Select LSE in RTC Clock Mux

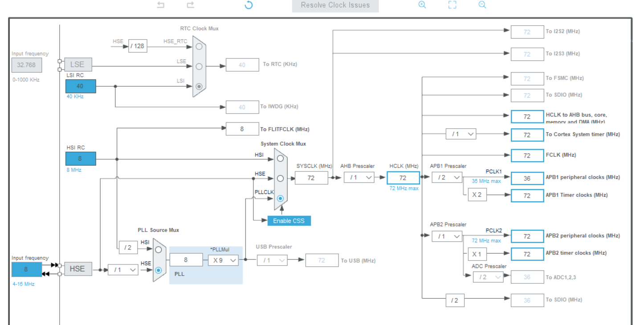tap(199, 66)
